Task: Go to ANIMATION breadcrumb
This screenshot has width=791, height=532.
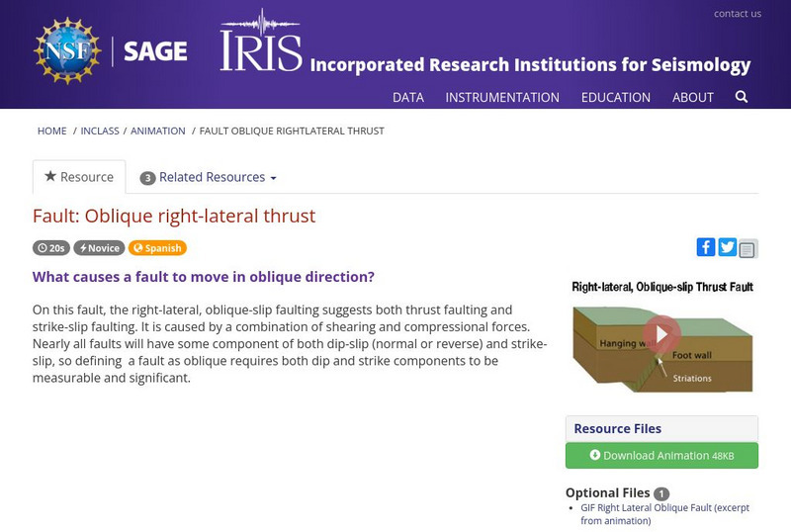Action: (x=158, y=131)
